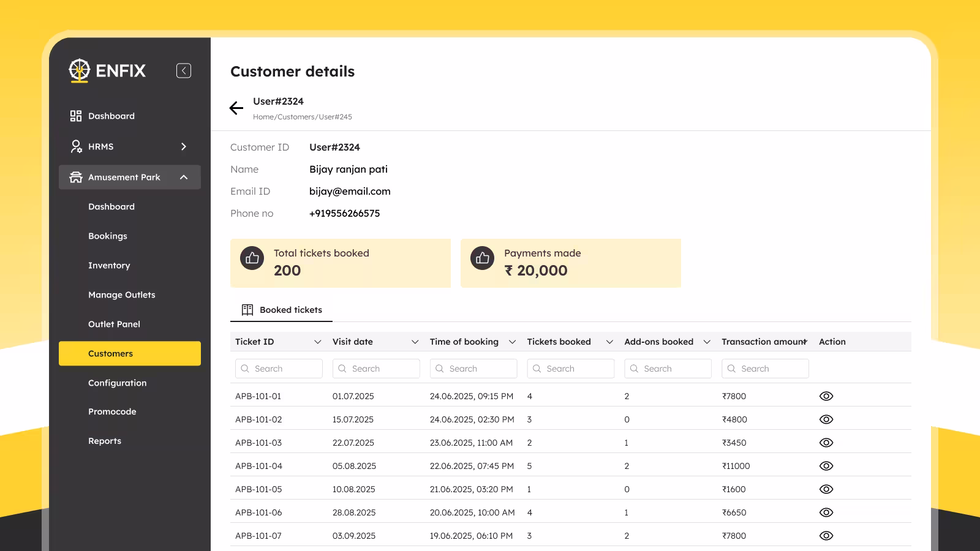The height and width of the screenshot is (551, 980).
Task: Click thumbs-up icon on Payments made card
Action: pos(482,258)
